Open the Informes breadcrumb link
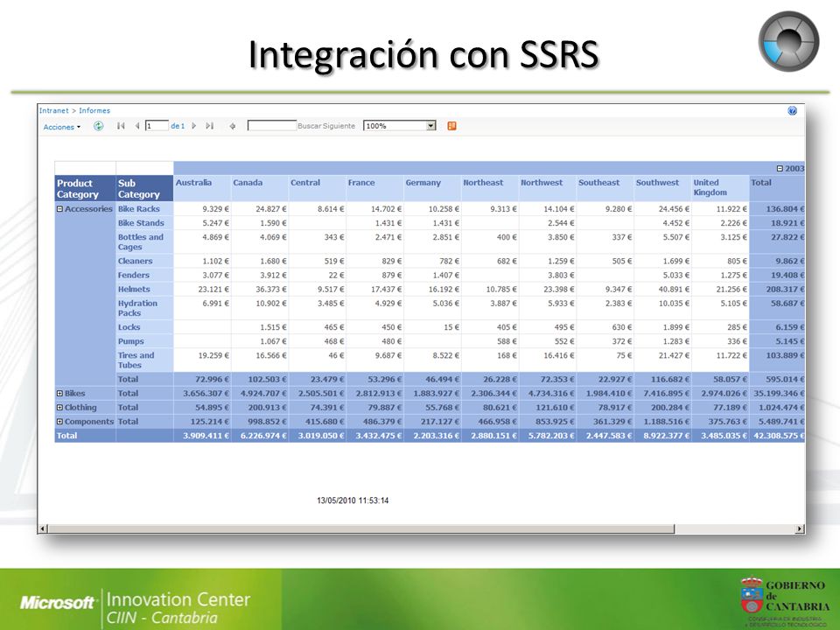The image size is (840, 630). pos(94,110)
